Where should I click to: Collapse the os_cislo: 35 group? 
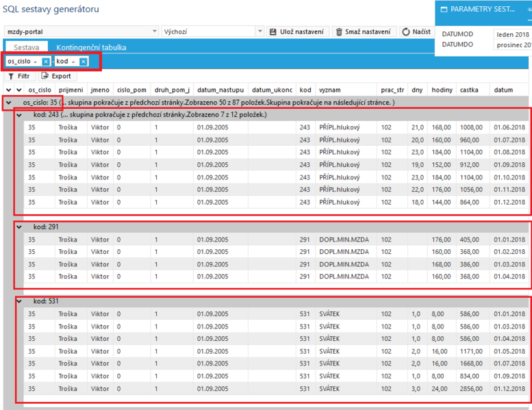[x=8, y=103]
